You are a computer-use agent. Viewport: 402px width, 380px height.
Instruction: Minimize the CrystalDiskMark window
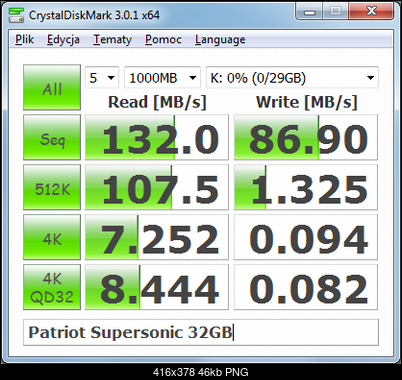click(x=309, y=12)
